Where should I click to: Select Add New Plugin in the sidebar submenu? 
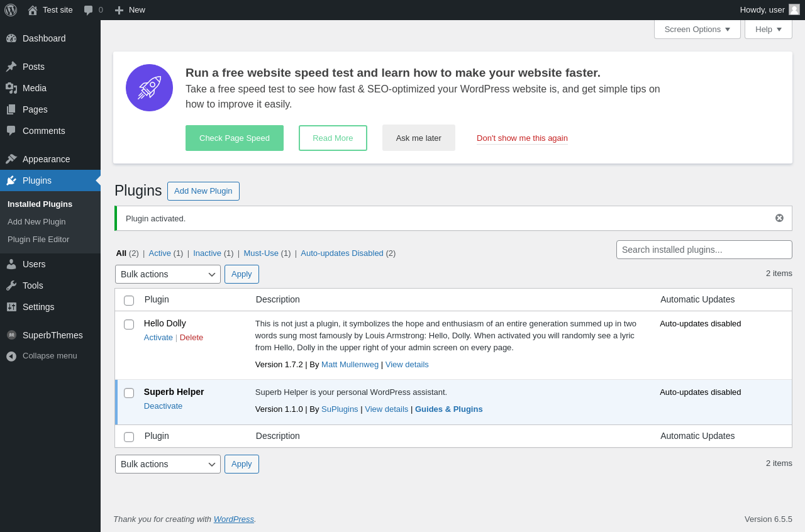36,222
